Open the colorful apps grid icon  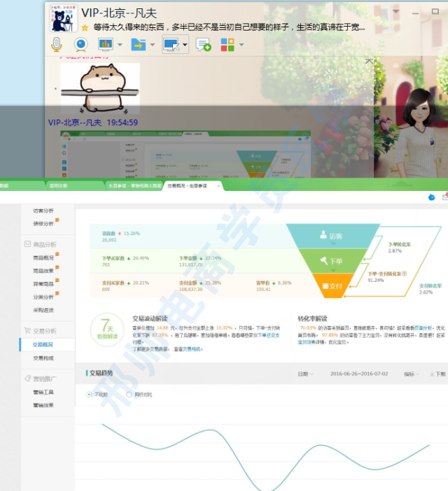[227, 45]
